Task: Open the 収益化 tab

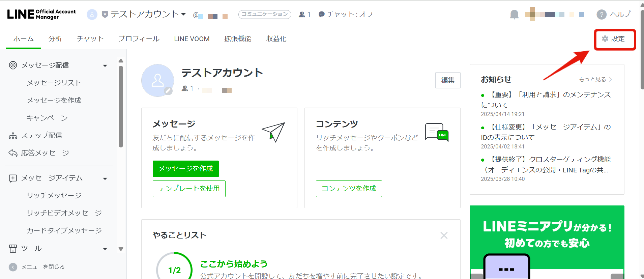Action: (x=276, y=39)
